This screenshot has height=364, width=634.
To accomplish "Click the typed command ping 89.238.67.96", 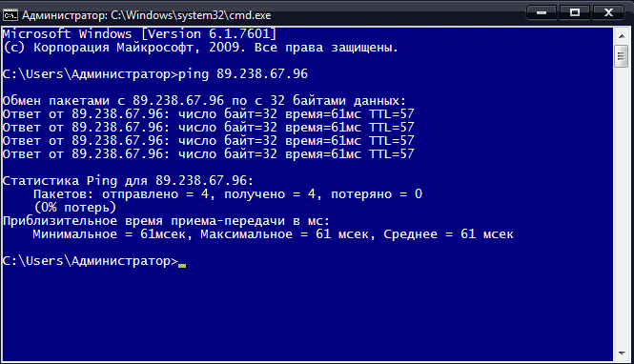I will (x=242, y=74).
